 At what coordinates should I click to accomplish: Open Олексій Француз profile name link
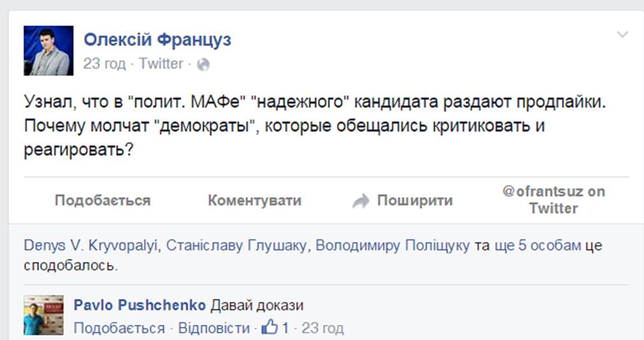pyautogui.click(x=157, y=40)
